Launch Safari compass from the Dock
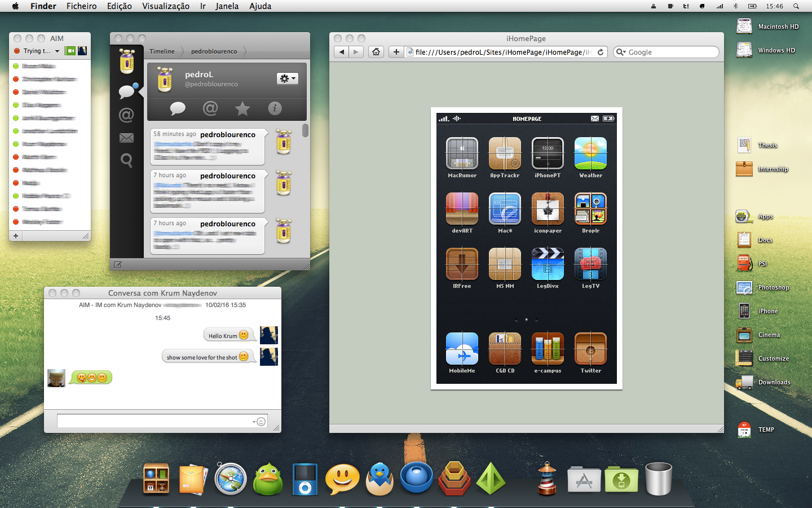The image size is (812, 508). tap(230, 479)
